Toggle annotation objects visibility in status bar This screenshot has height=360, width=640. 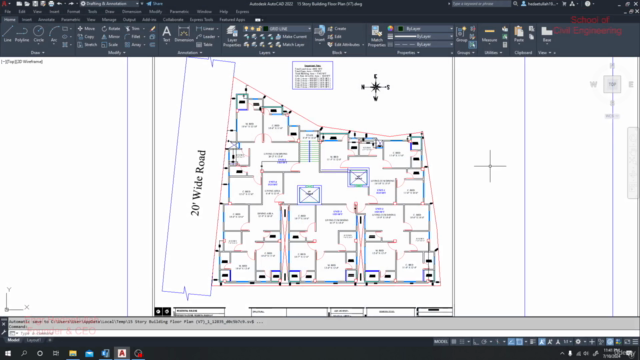[542, 342]
